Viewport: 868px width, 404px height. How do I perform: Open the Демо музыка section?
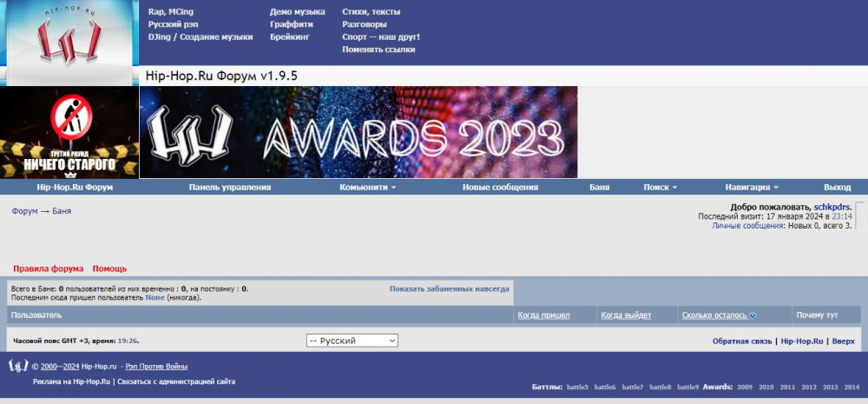(297, 11)
